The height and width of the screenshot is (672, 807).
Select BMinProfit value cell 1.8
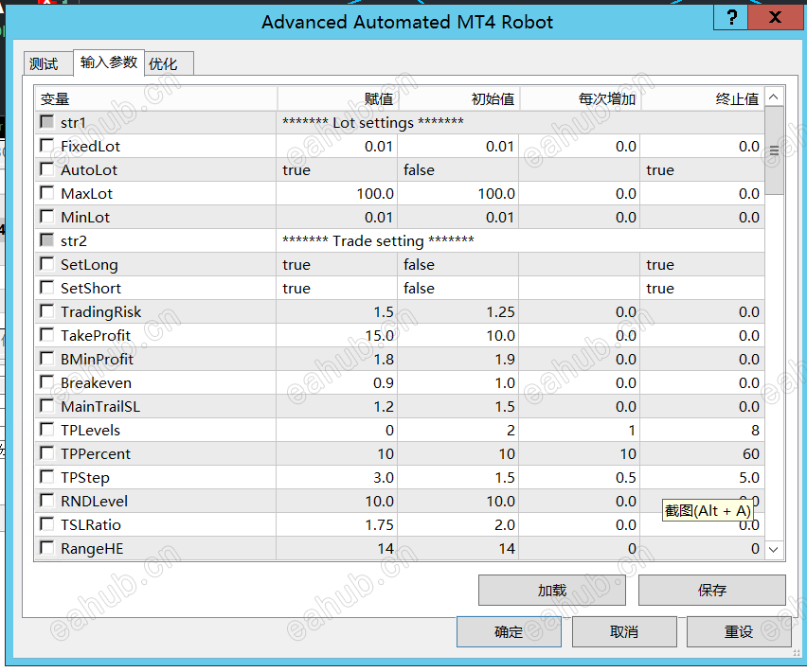[x=337, y=359]
